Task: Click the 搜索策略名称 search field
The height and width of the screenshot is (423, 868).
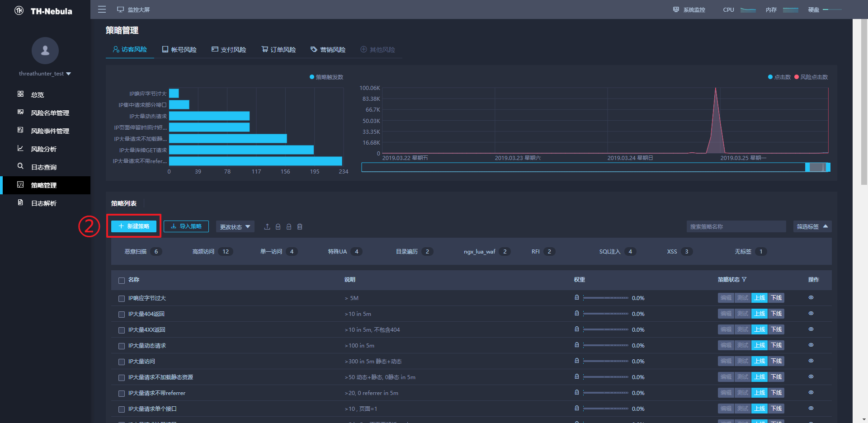Action: [x=736, y=227]
